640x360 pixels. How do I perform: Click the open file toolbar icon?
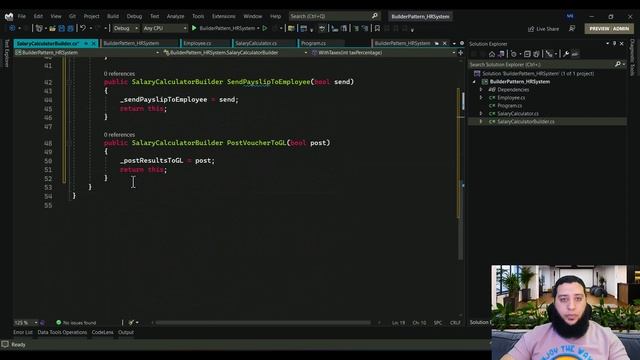click(52, 29)
